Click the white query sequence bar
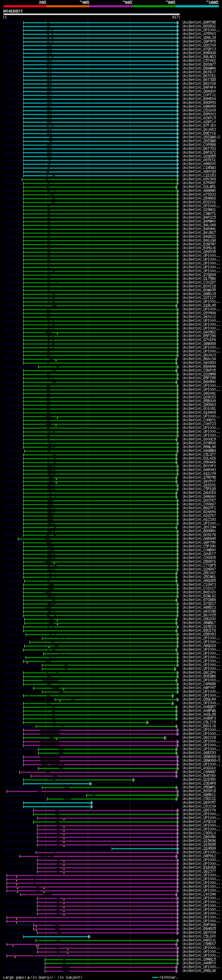Image resolution: width=222 pixels, height=980 pixels. 92,15
